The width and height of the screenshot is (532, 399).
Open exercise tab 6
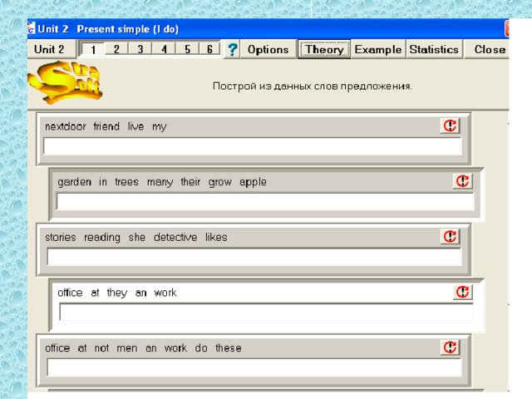click(x=209, y=49)
